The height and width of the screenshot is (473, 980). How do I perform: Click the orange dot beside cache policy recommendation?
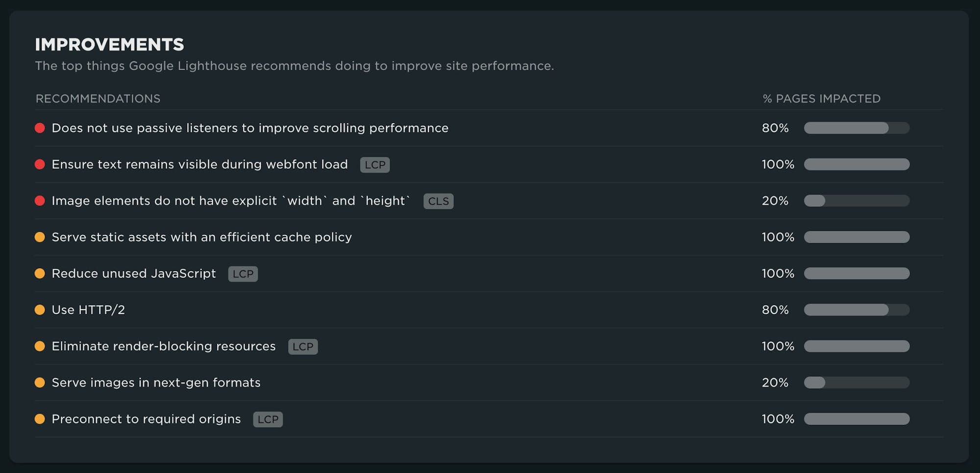point(40,237)
